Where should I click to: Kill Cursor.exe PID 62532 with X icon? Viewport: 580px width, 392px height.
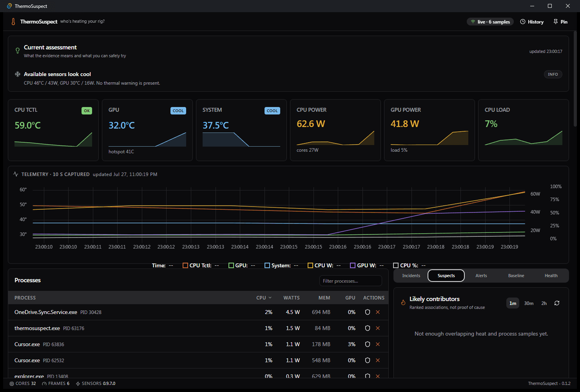tap(378, 360)
